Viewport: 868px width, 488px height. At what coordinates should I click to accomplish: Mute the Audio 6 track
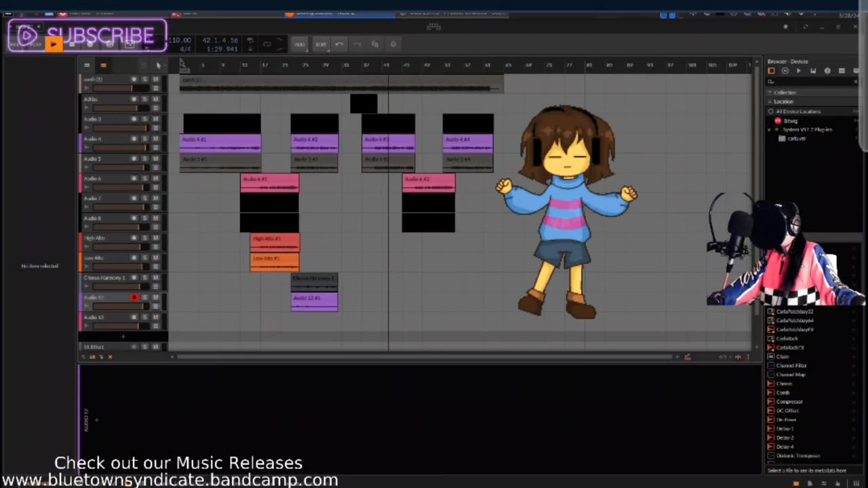(155, 178)
